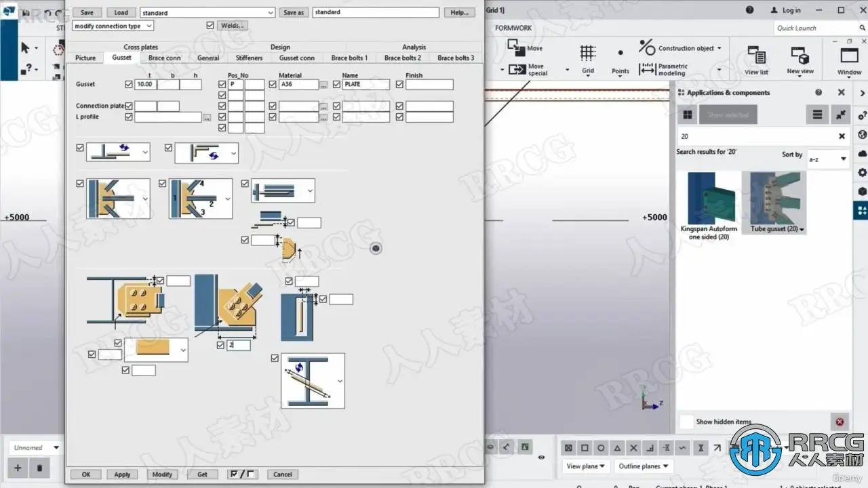Click the Apply button
The image size is (868, 488).
pos(122,474)
